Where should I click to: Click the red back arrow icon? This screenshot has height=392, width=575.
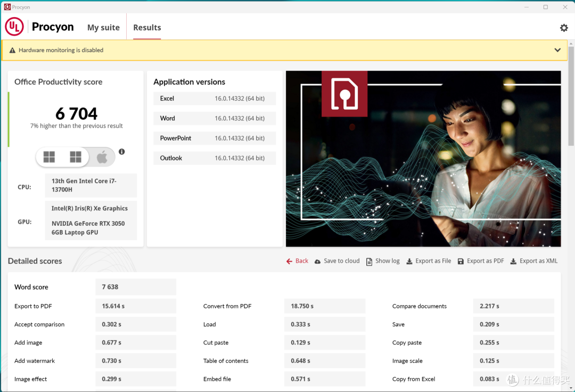[x=289, y=261]
